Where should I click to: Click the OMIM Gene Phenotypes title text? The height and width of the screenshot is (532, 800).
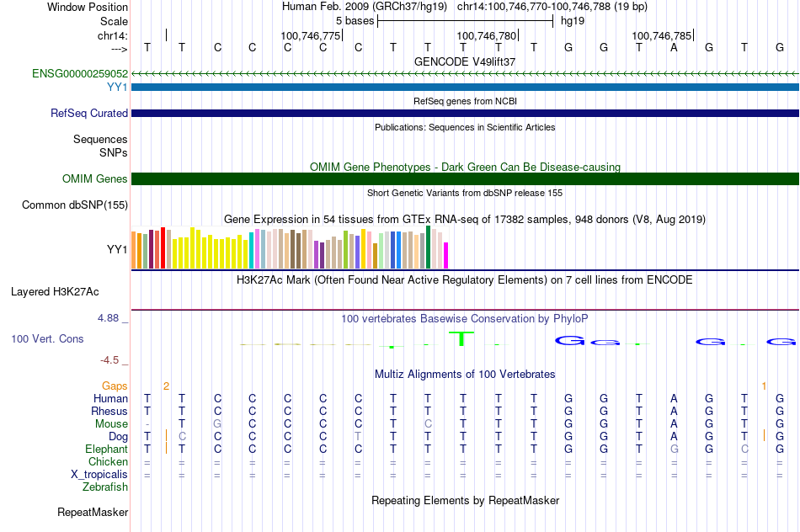[x=466, y=168]
